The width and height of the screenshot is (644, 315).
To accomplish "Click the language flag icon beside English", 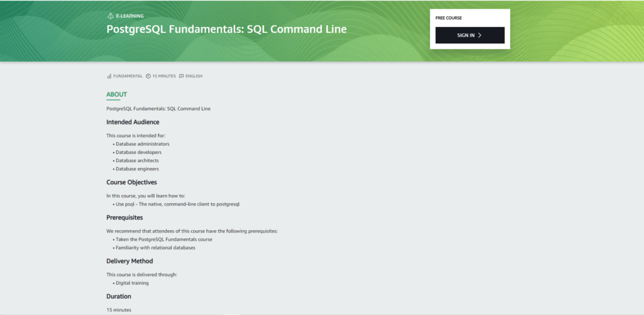I will pyautogui.click(x=182, y=76).
